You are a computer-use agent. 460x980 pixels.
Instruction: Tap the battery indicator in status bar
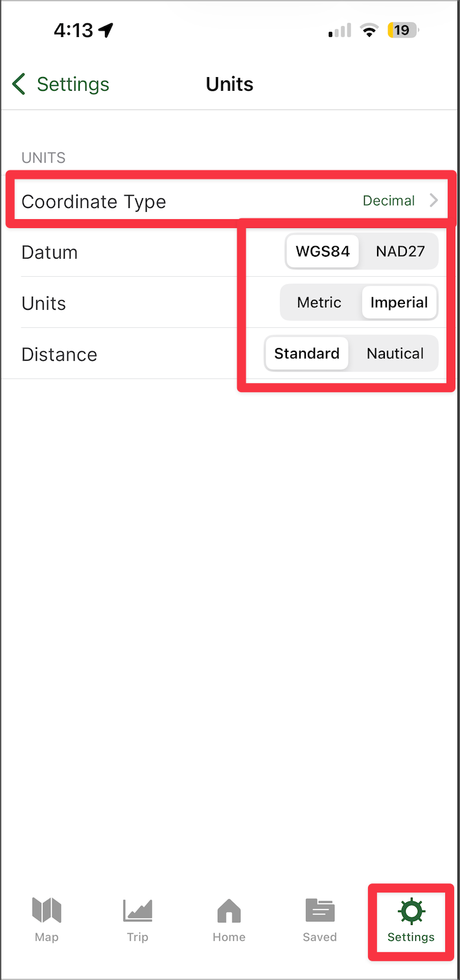403,30
